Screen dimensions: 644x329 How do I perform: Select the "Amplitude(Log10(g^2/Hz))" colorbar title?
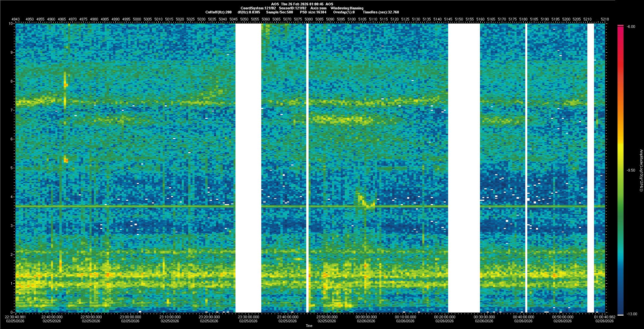[x=641, y=171]
